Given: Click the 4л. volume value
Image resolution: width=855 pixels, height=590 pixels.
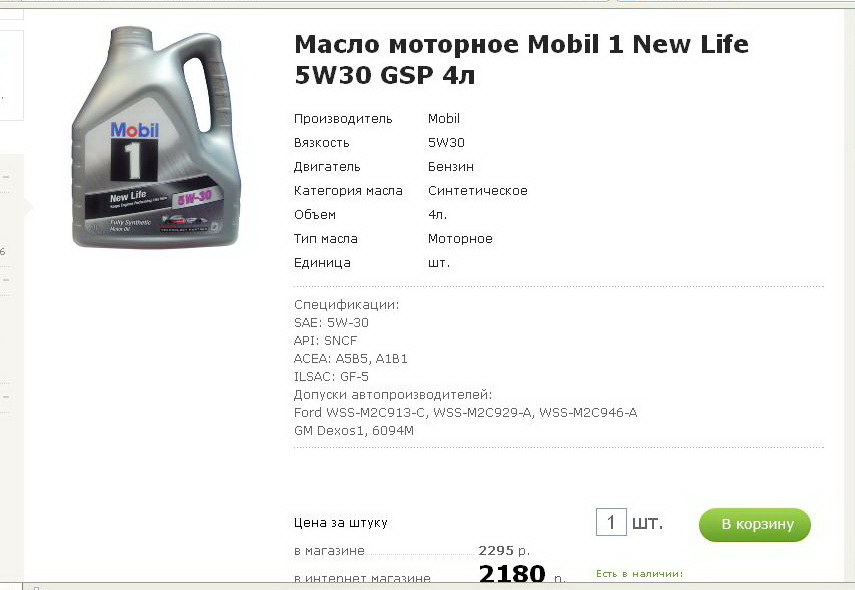Looking at the screenshot, I should tap(437, 214).
